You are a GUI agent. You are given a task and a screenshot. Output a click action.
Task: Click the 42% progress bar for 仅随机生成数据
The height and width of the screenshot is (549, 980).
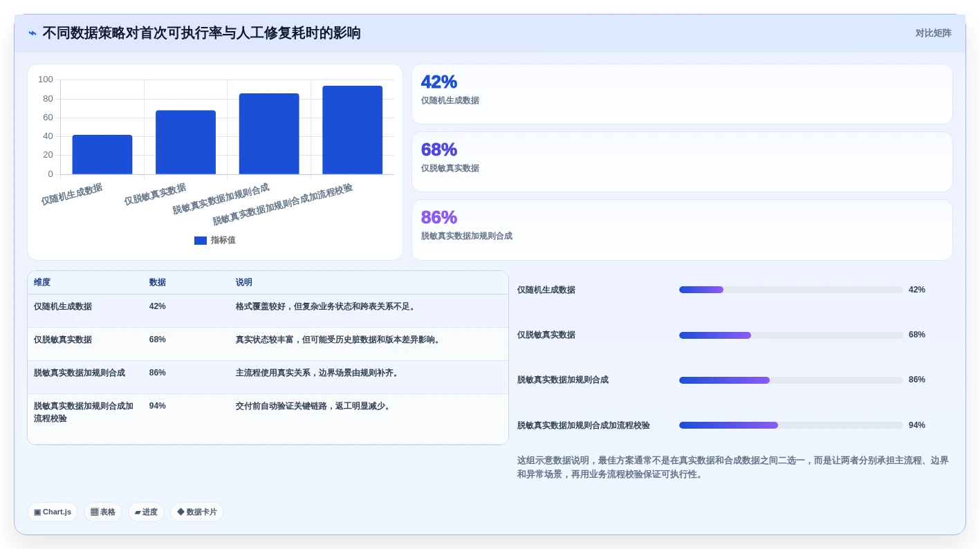click(x=791, y=290)
